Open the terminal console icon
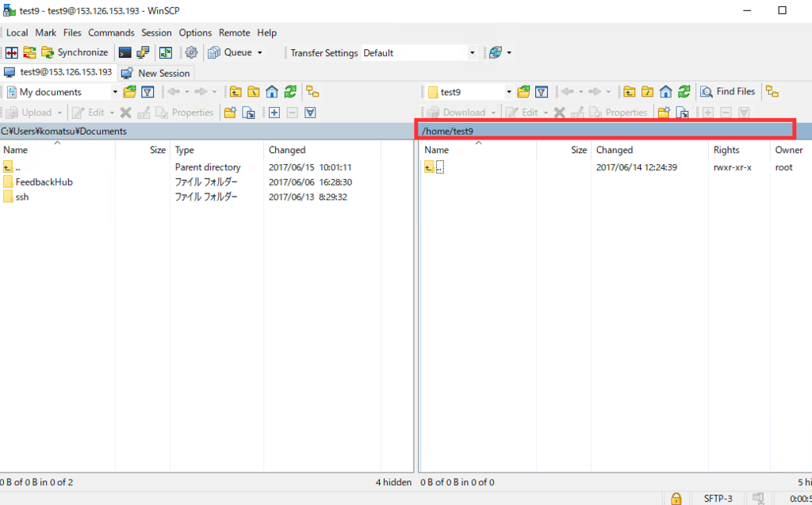The height and width of the screenshot is (505, 812). click(x=124, y=52)
